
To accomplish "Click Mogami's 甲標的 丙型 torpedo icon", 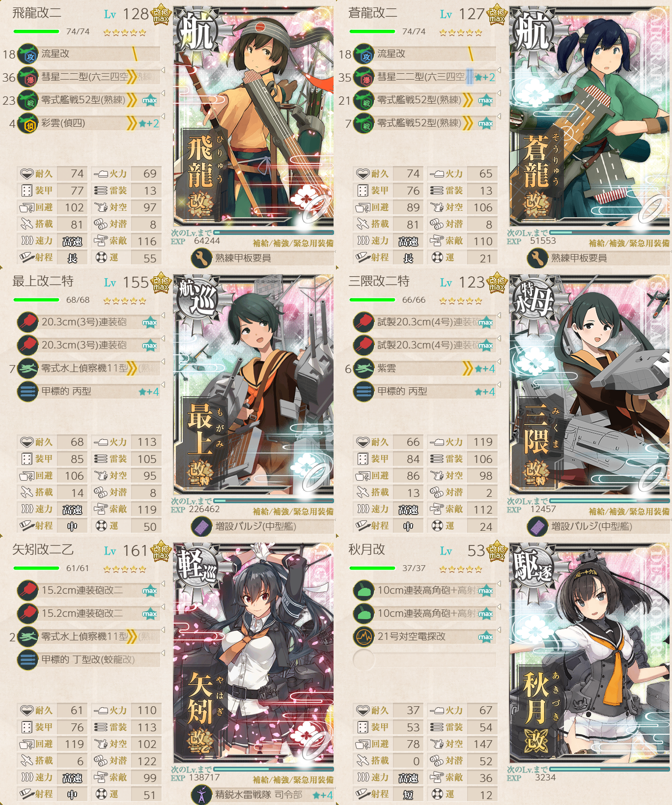I will [28, 392].
